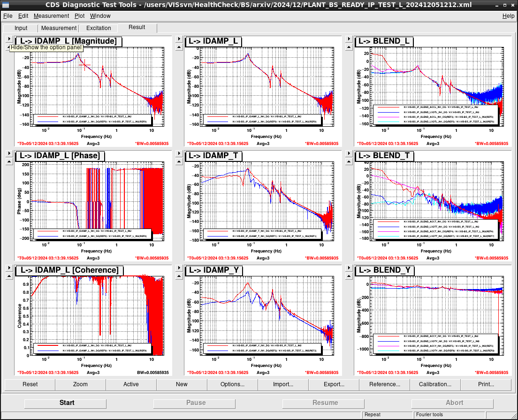The height and width of the screenshot is (420, 518).
Task: Open the Calibration... dialog
Action: 435,384
